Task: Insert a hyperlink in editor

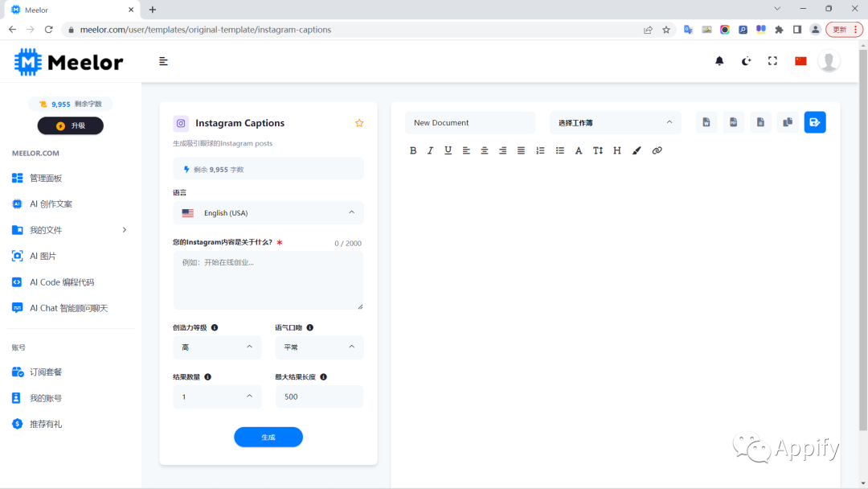Action: 657,150
